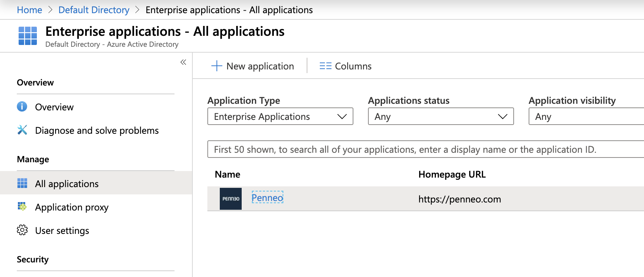Click the Application proxy icon
The height and width of the screenshot is (277, 644).
coord(22,206)
